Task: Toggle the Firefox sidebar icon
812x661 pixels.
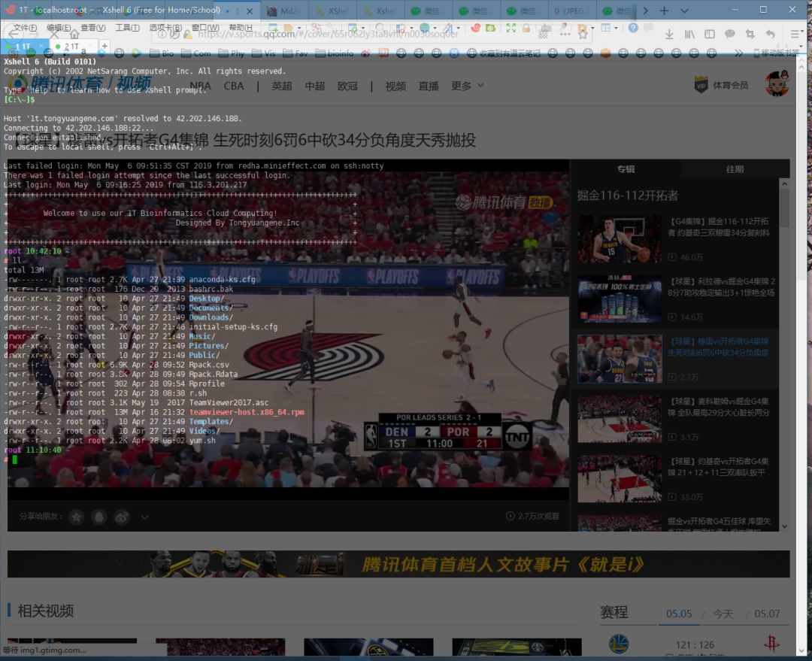Action: 710,34
